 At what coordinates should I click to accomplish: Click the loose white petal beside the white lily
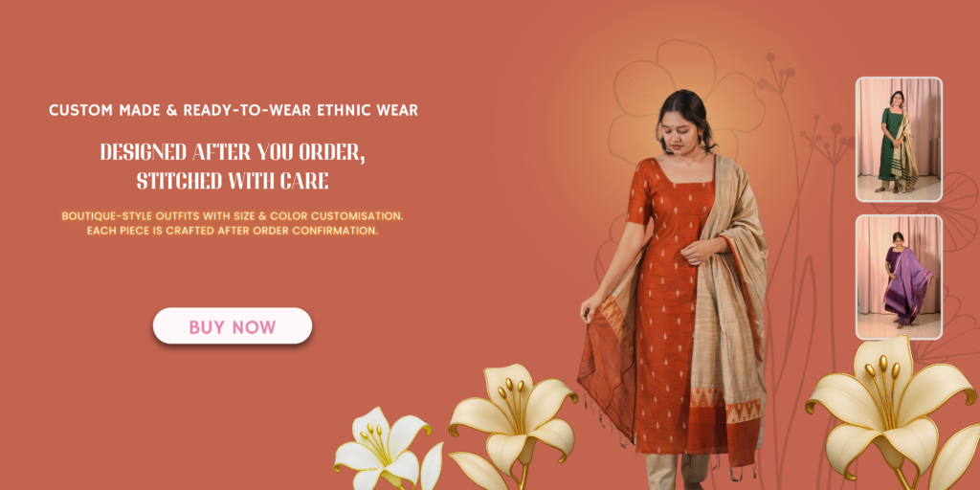click(x=432, y=467)
